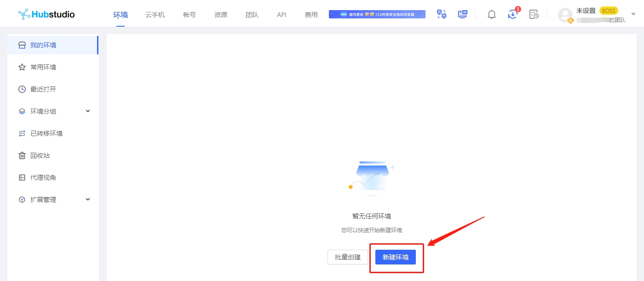Open the task schedule icon in header
The width and height of the screenshot is (644, 281).
pos(534,14)
